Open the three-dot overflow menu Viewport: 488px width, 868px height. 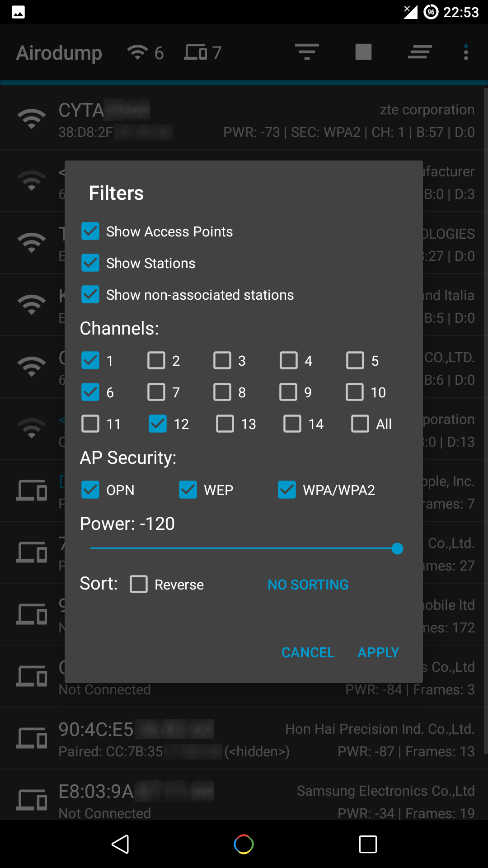(x=466, y=52)
